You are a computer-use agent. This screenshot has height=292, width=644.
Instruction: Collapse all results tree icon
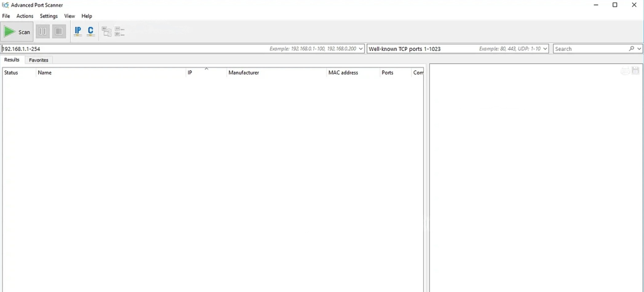120,31
